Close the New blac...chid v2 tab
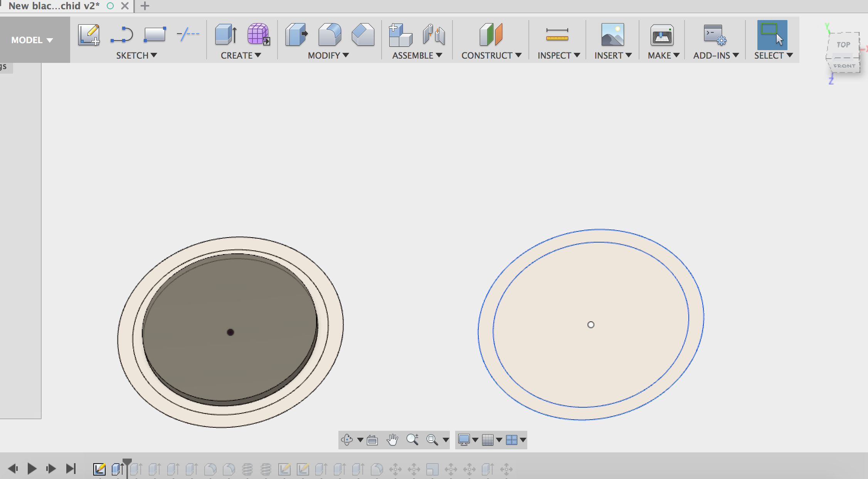This screenshot has width=868, height=479. (x=125, y=6)
